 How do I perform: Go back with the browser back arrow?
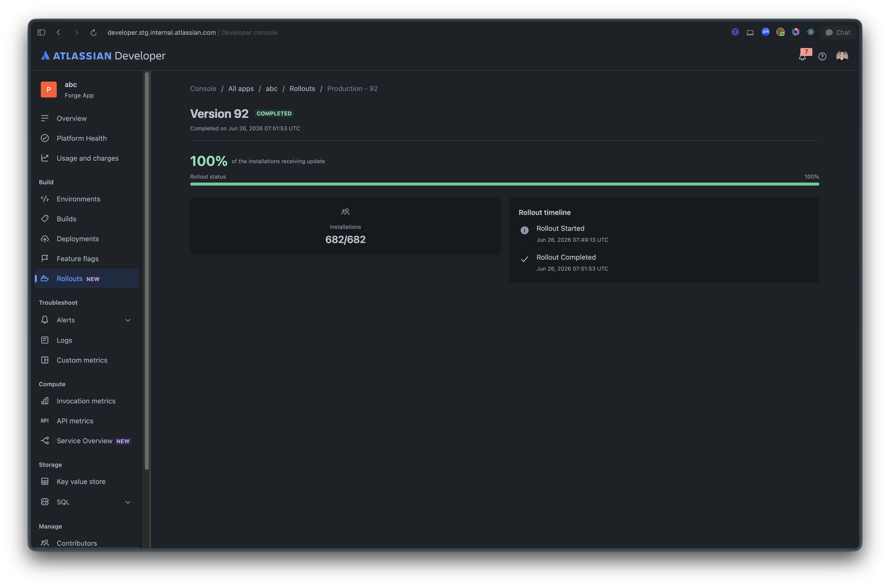[x=58, y=33]
